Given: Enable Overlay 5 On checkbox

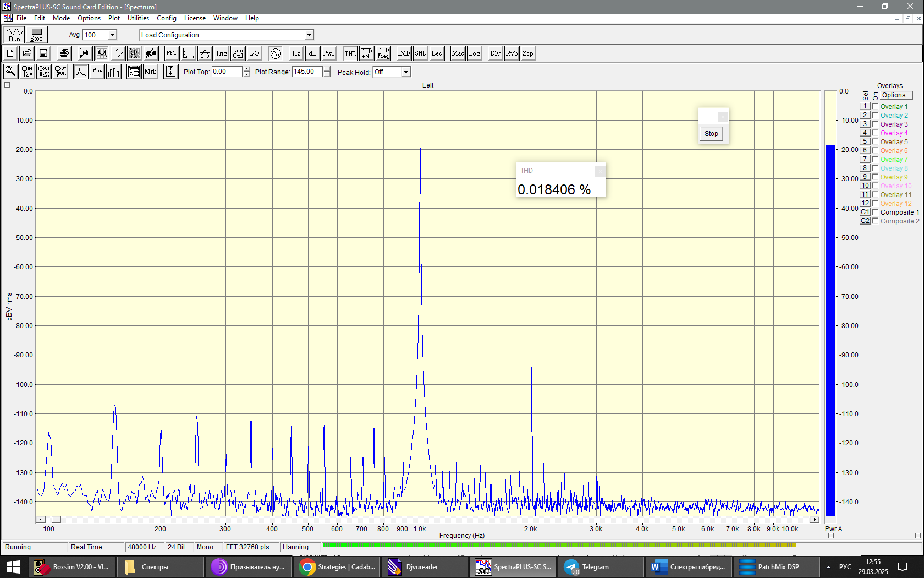Looking at the screenshot, I should [875, 142].
